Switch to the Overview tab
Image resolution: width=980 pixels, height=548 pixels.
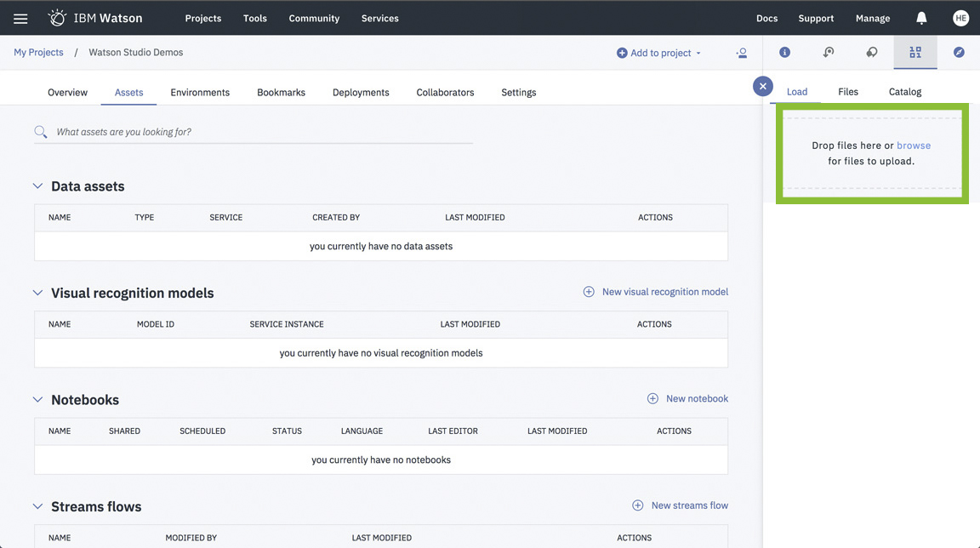(67, 93)
